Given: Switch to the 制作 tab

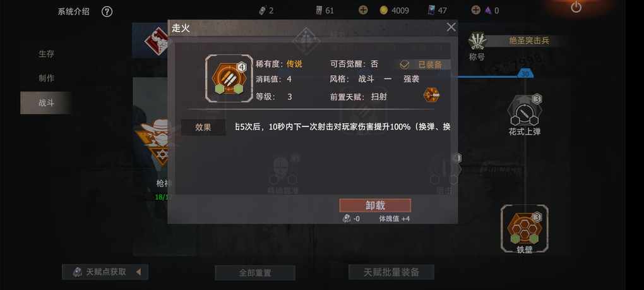Looking at the screenshot, I should [46, 78].
